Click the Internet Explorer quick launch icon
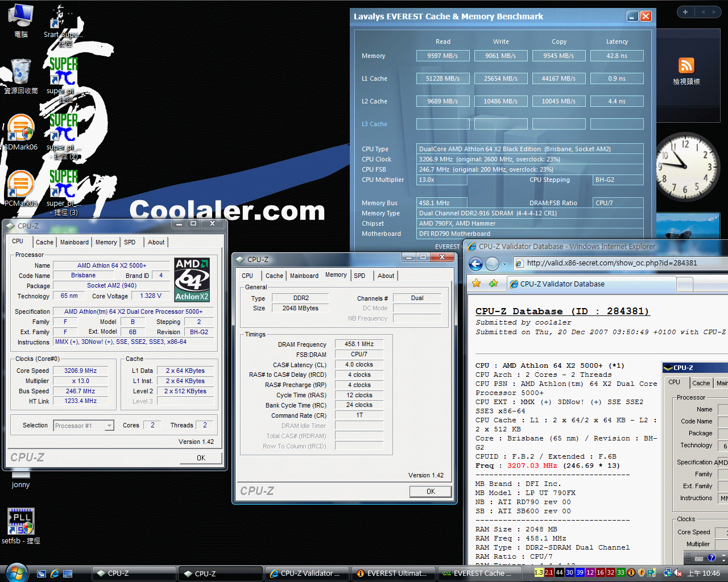 click(x=55, y=573)
